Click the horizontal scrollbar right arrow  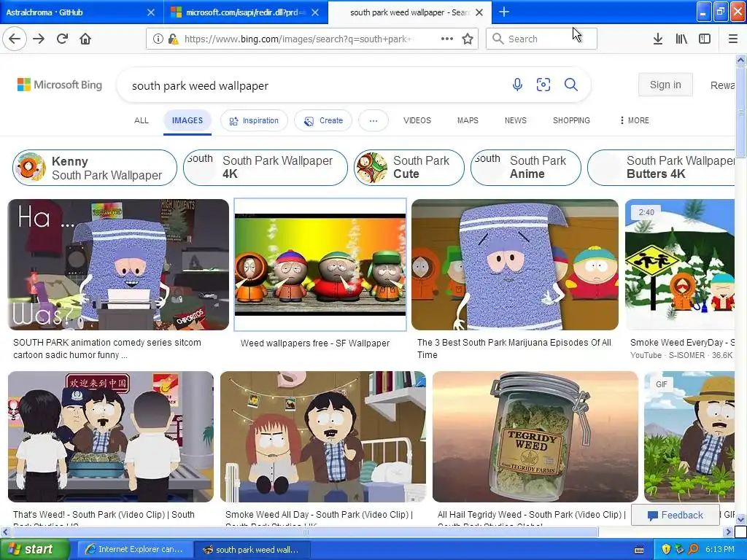(729, 532)
